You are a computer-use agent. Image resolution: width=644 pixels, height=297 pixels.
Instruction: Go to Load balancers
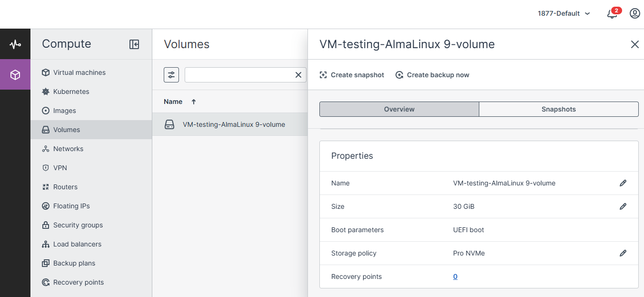(91, 244)
